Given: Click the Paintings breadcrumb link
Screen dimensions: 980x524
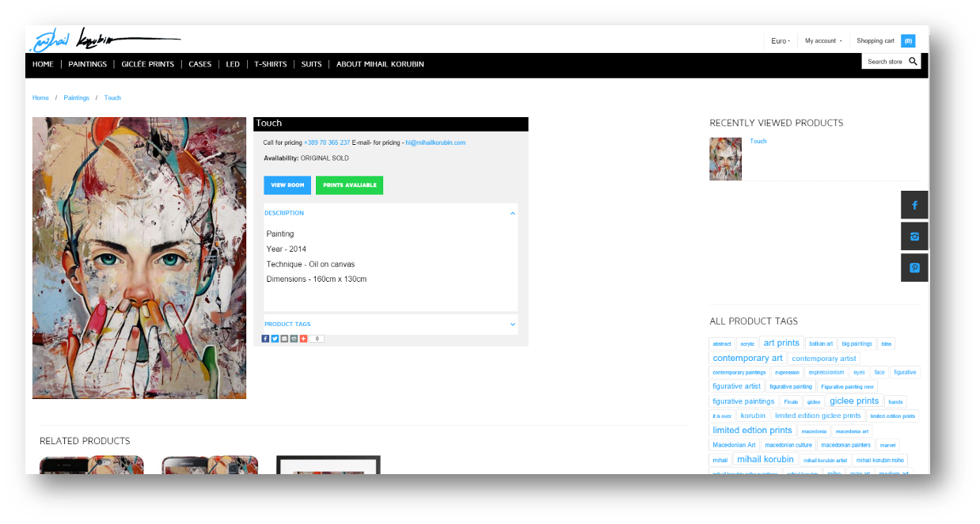Looking at the screenshot, I should (77, 98).
